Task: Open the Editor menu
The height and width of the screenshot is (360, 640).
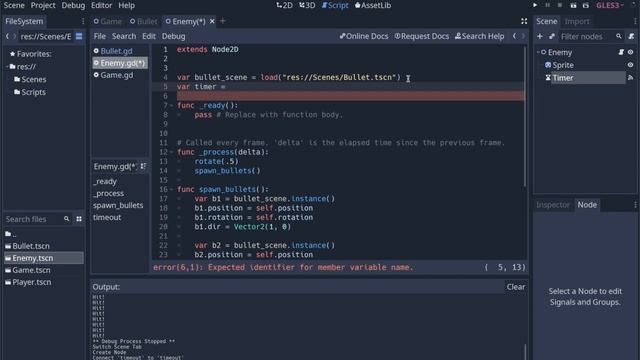Action: [101, 5]
